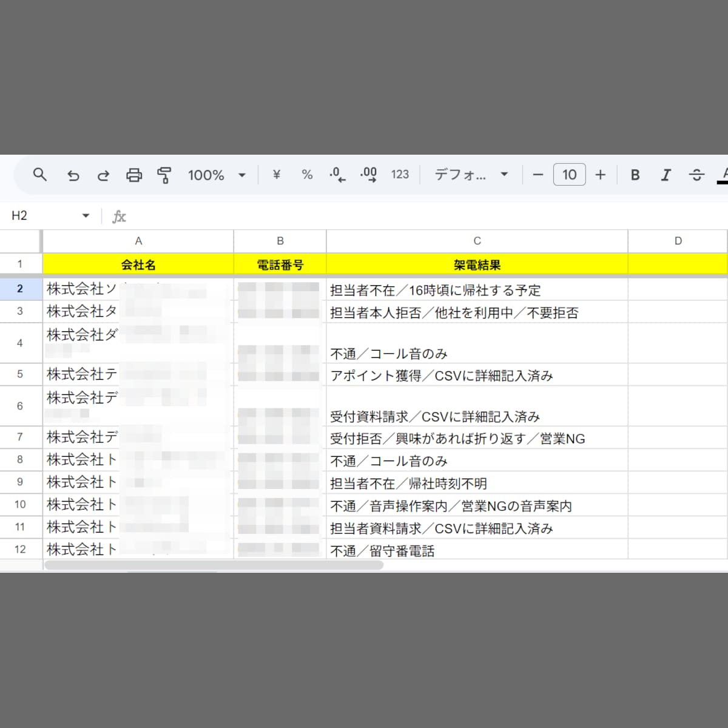This screenshot has height=728, width=728.
Task: Click the search magnifier icon
Action: pyautogui.click(x=40, y=175)
